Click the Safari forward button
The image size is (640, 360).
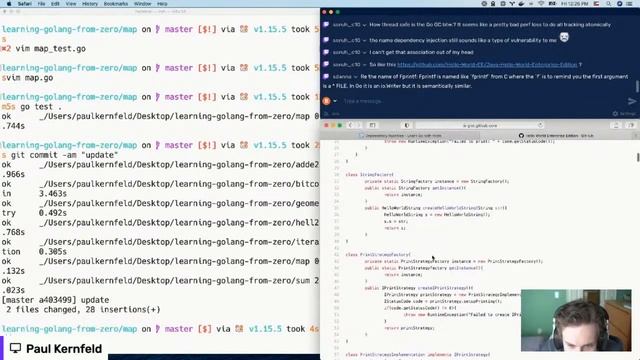click(359, 125)
